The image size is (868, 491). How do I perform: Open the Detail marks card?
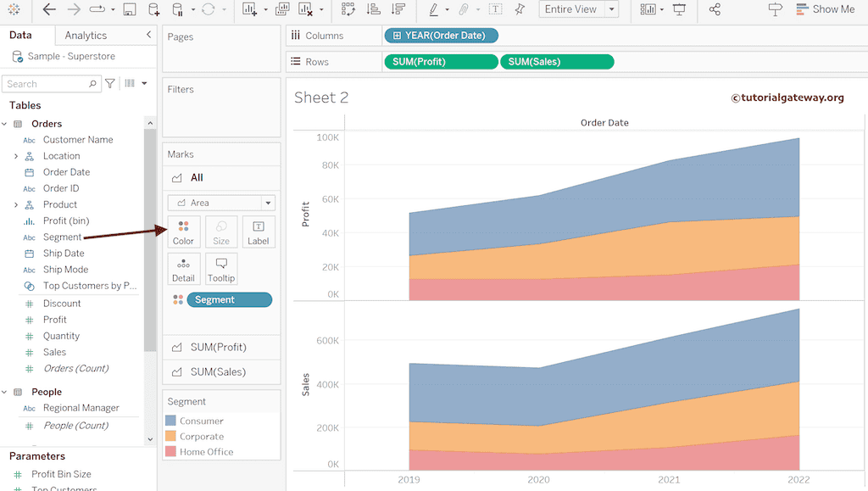tap(183, 269)
